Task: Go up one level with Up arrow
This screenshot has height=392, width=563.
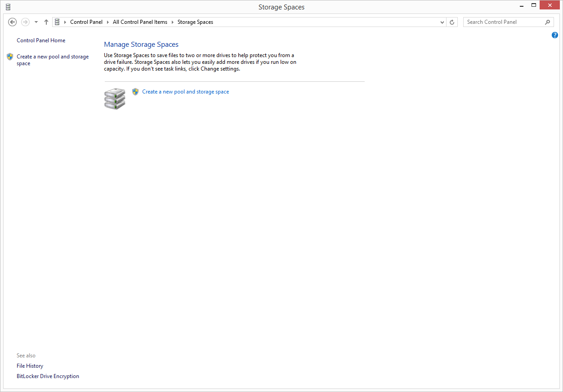Action: 46,22
